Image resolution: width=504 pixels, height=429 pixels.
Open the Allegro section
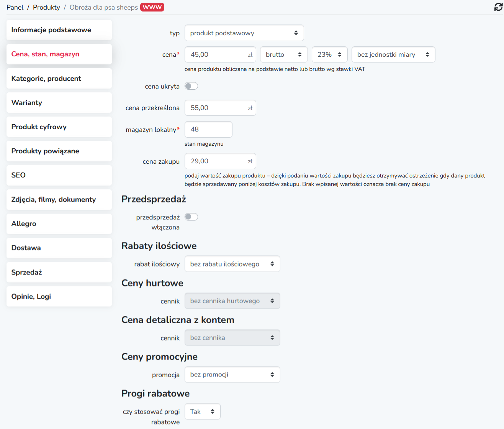[59, 224]
